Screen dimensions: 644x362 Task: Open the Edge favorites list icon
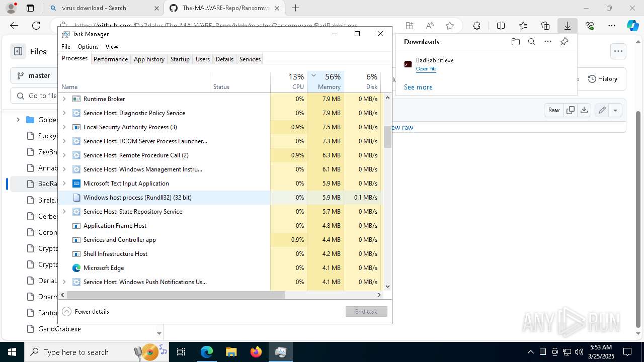coord(523,26)
